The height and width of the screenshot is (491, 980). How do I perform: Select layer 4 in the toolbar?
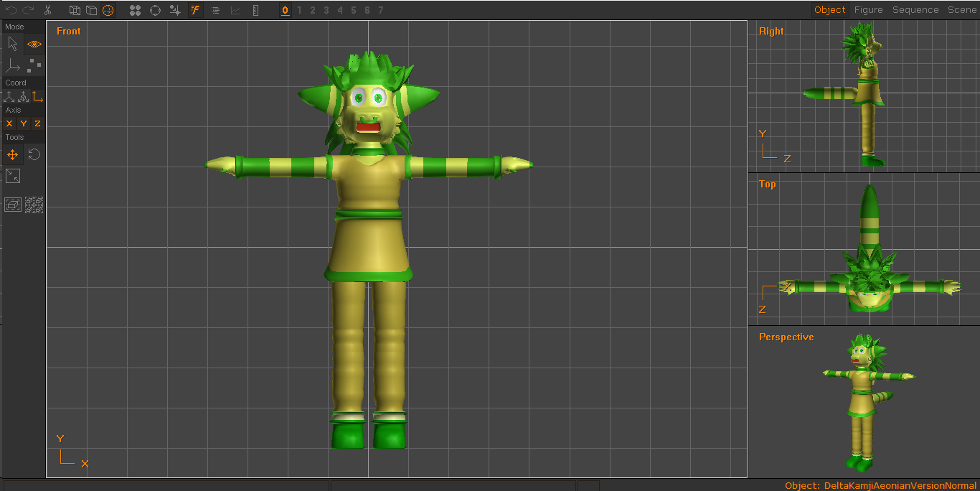click(x=340, y=10)
